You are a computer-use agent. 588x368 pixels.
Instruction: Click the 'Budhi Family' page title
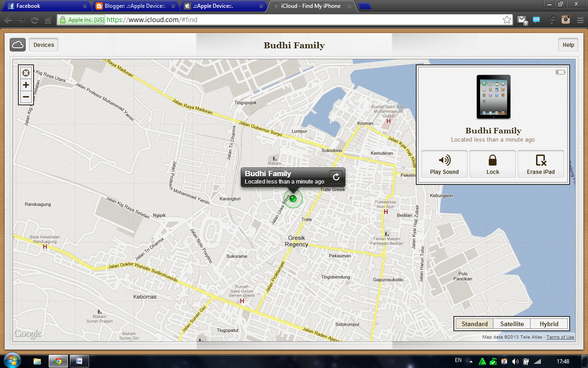click(294, 45)
